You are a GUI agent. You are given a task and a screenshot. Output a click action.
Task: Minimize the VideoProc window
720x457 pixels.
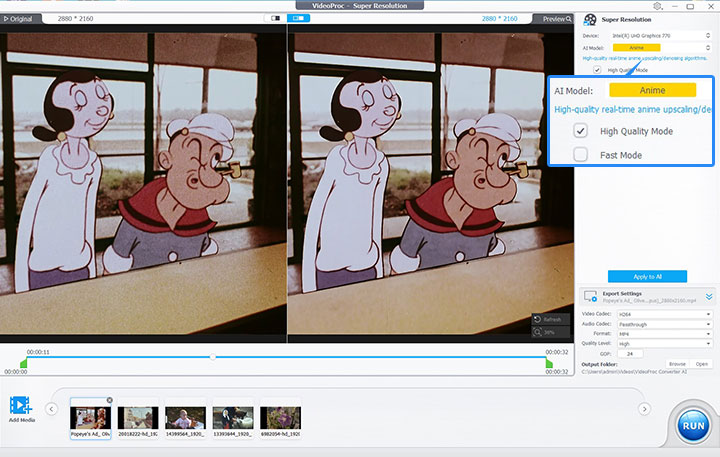(x=675, y=6)
